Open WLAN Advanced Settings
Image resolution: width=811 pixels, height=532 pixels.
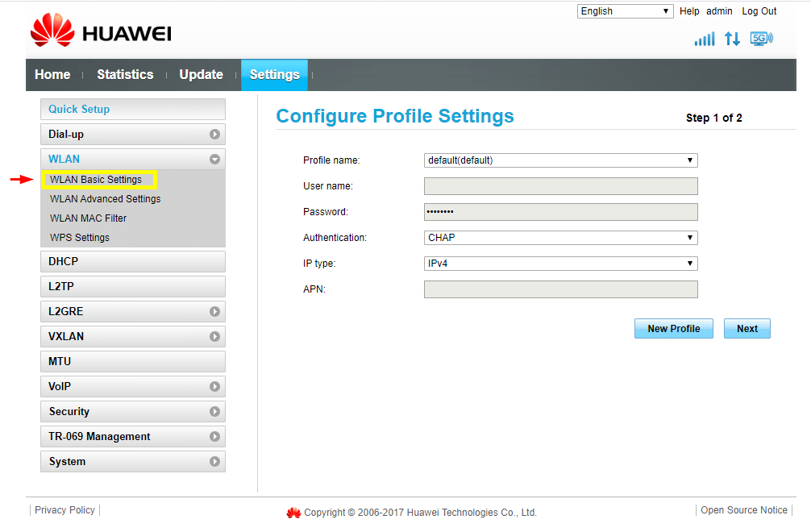click(x=105, y=199)
